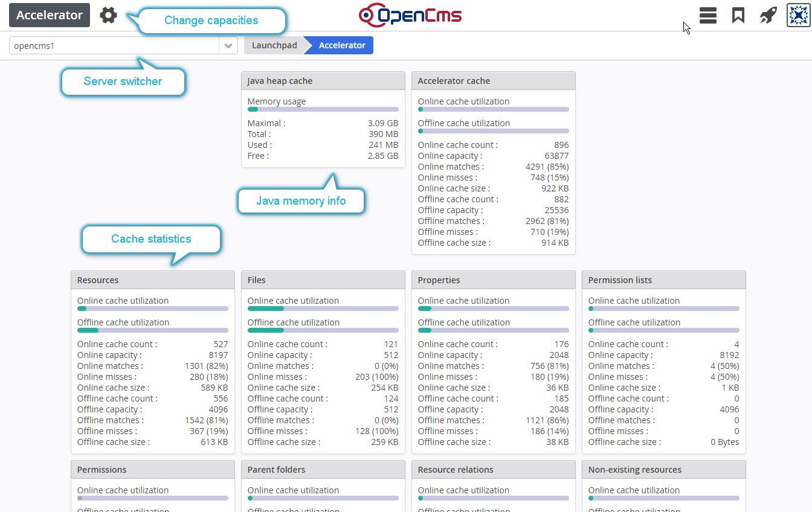Click Files online cache size 254 KB
Screen dimensions: 812x512
[384, 388]
